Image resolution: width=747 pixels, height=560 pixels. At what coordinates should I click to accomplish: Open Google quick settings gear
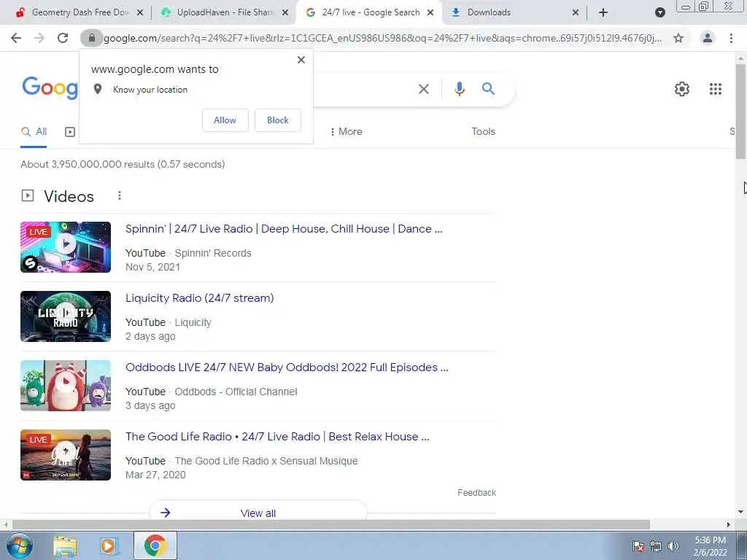point(682,89)
